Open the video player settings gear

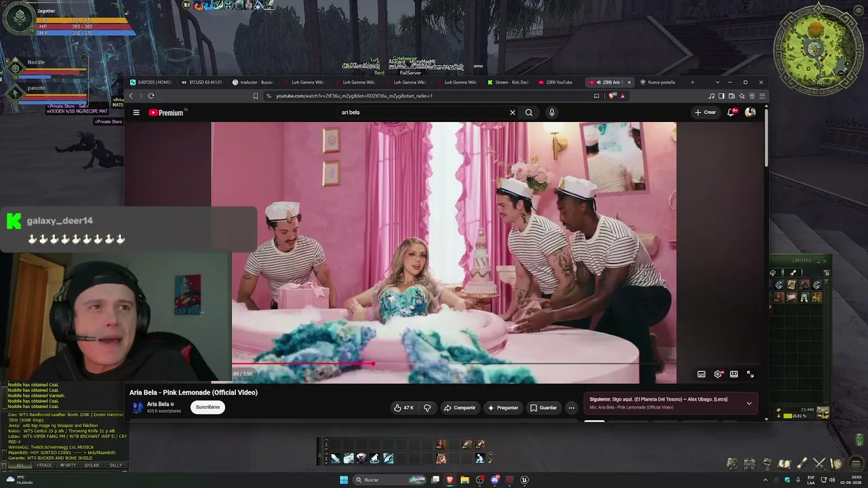click(718, 374)
